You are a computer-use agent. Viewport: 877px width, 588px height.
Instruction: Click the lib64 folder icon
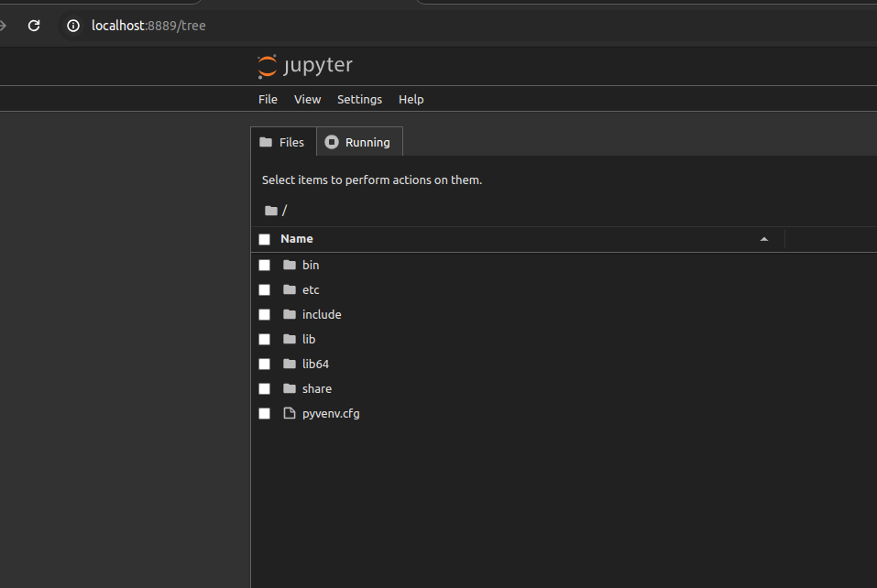[x=290, y=364]
